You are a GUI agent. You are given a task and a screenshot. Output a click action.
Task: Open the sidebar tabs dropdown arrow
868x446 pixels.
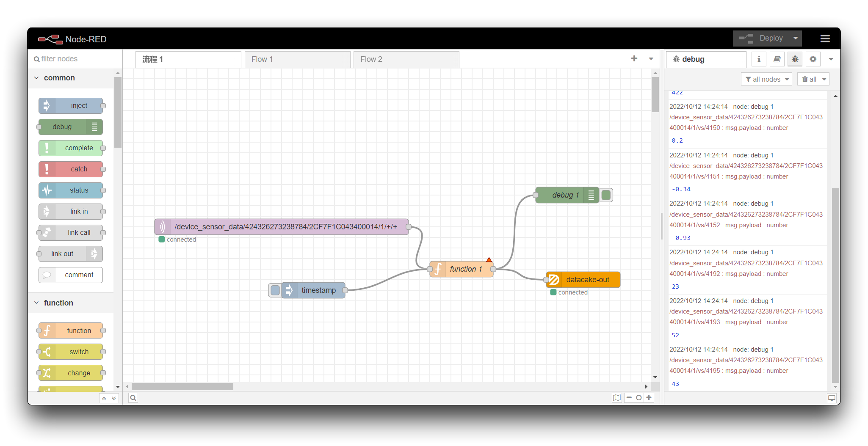pos(831,59)
